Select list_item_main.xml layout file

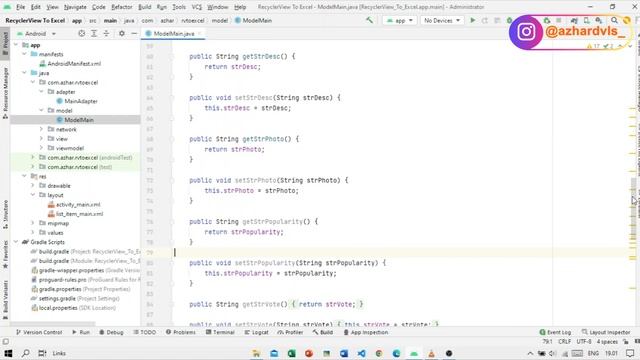(79, 214)
